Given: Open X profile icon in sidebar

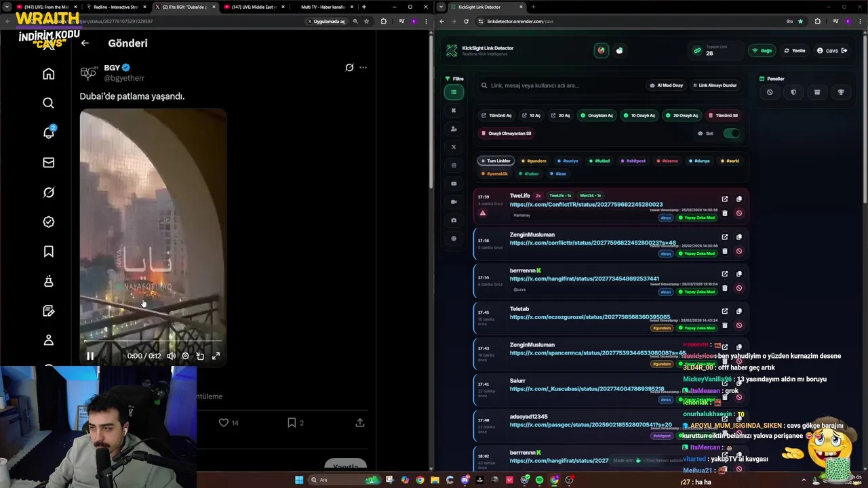Looking at the screenshot, I should (x=48, y=340).
